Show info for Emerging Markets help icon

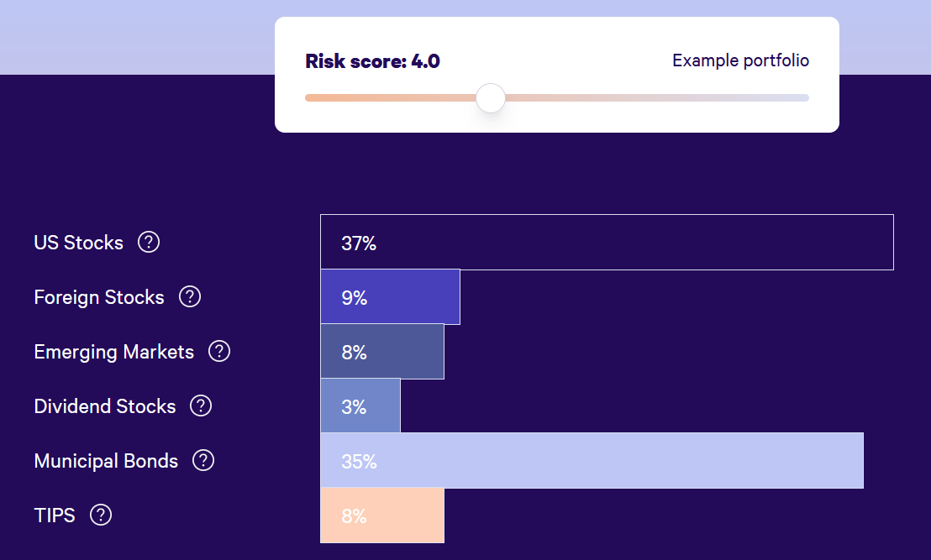tap(219, 351)
